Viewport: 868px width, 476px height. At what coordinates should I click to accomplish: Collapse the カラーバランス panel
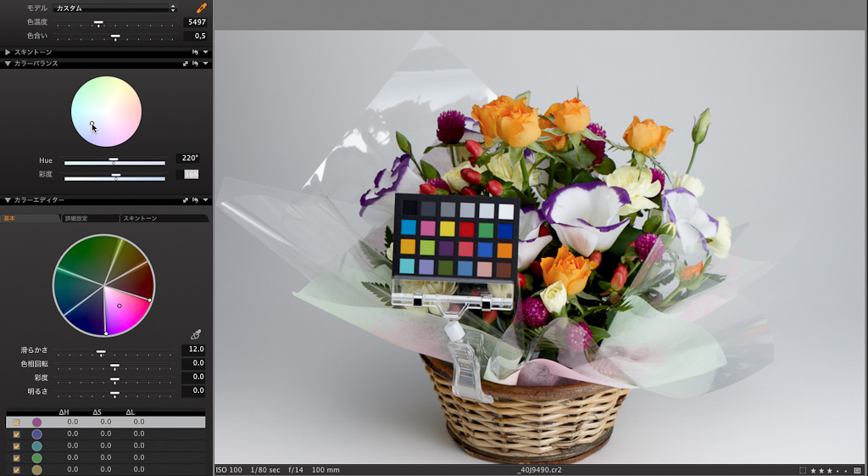click(x=8, y=64)
